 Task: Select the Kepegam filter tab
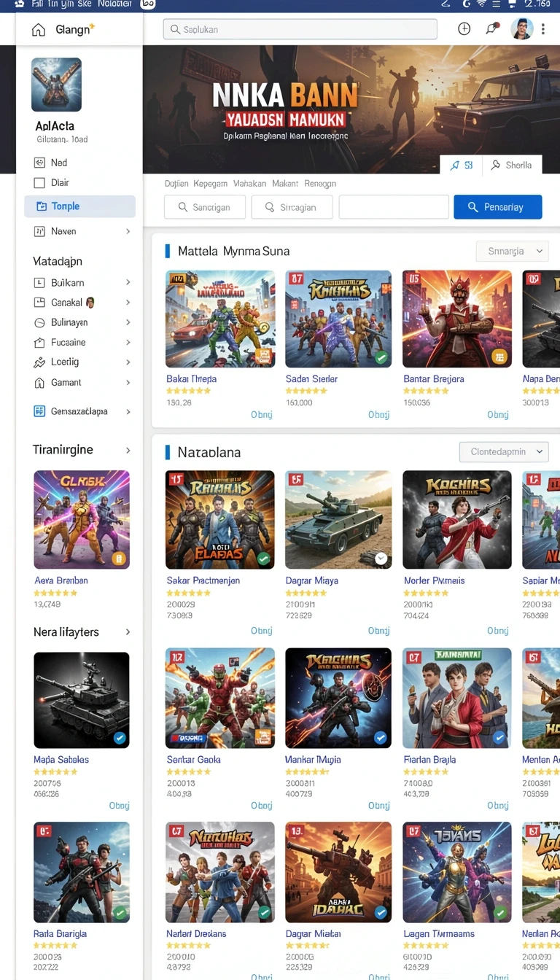click(x=211, y=184)
